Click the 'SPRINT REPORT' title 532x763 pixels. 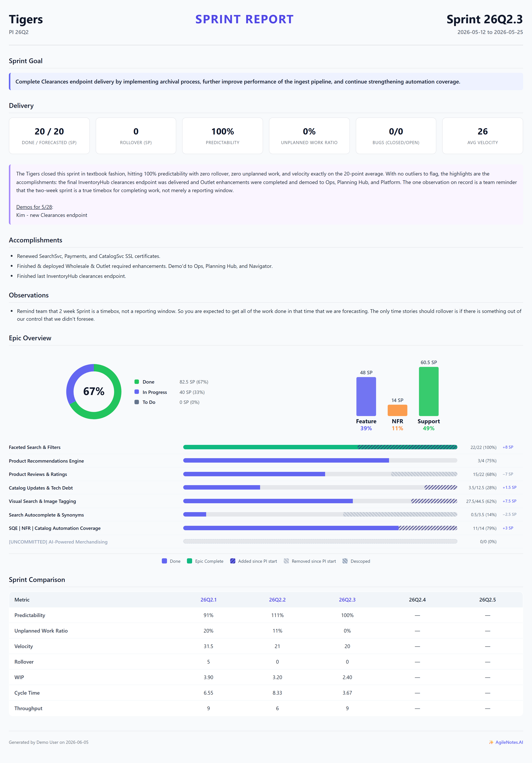coord(245,19)
